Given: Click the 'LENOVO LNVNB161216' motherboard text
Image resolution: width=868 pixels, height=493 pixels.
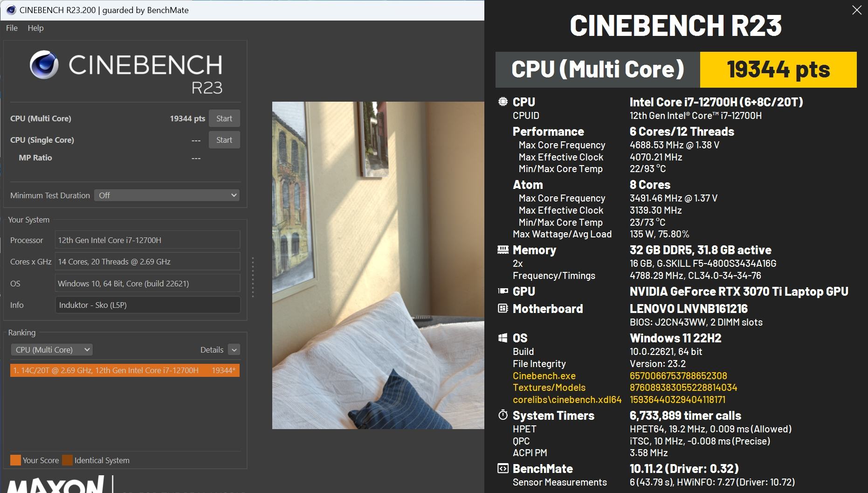Looking at the screenshot, I should coord(689,309).
